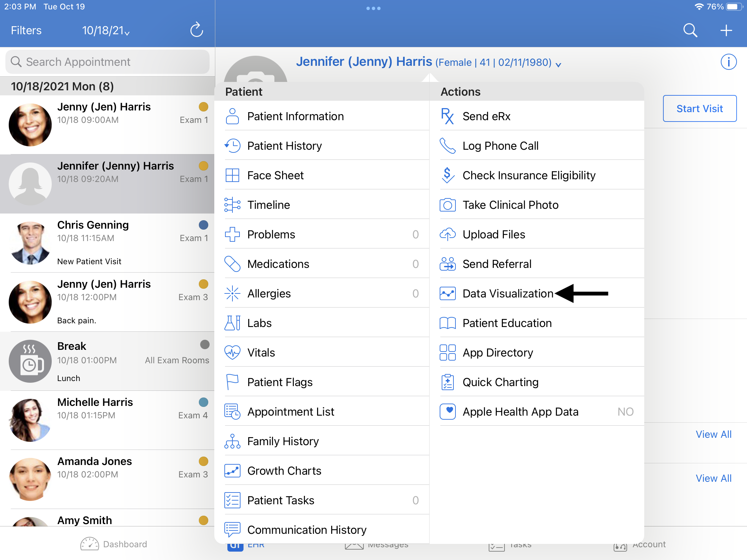This screenshot has height=560, width=747.
Task: Tap the Patient Information person icon
Action: (x=232, y=116)
